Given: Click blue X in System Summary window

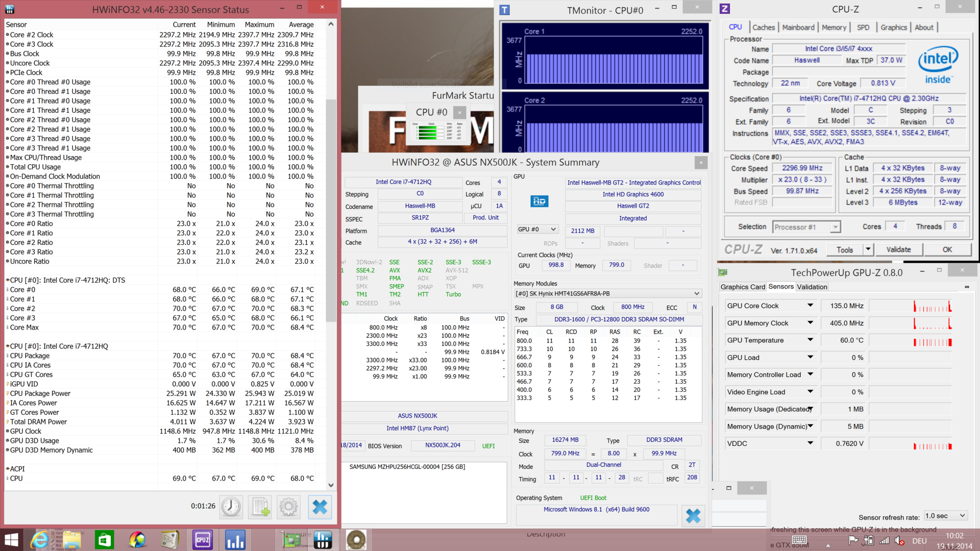Looking at the screenshot, I should pyautogui.click(x=693, y=516).
